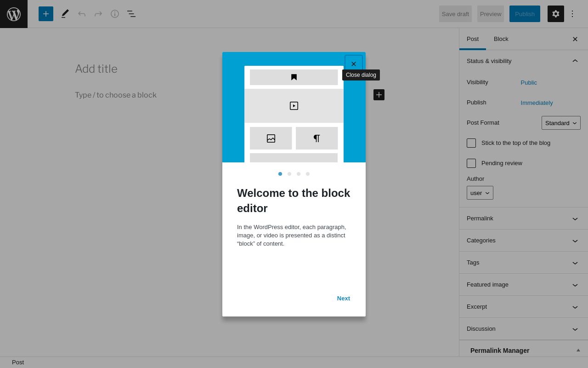Close the welcome dialog
The image size is (588, 368).
click(354, 64)
